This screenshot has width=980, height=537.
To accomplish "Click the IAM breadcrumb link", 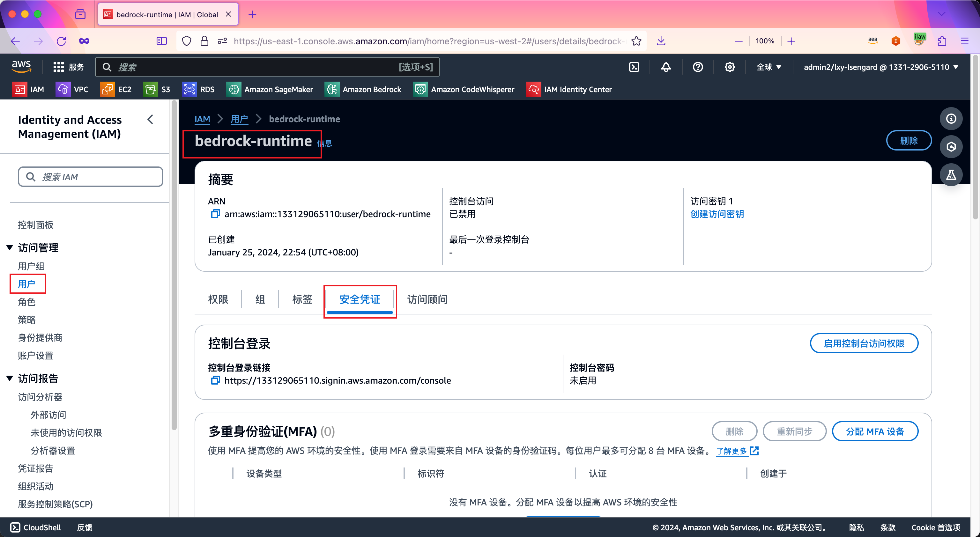I will click(x=202, y=119).
